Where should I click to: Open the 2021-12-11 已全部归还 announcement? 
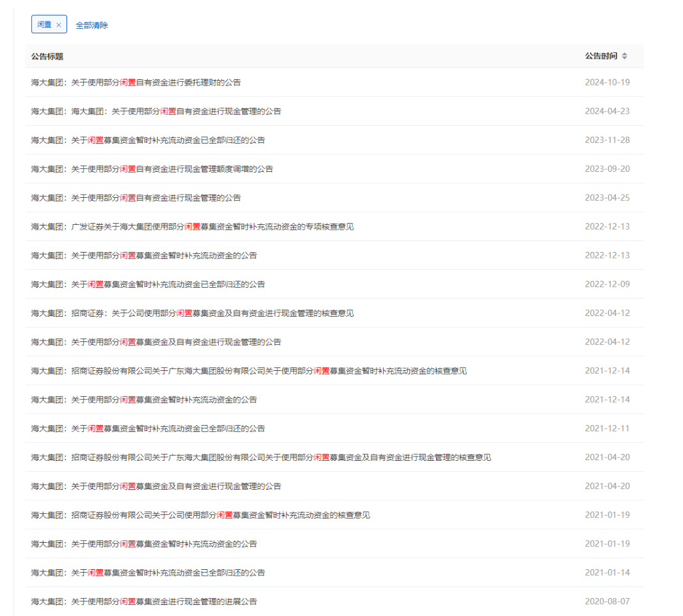tap(148, 428)
